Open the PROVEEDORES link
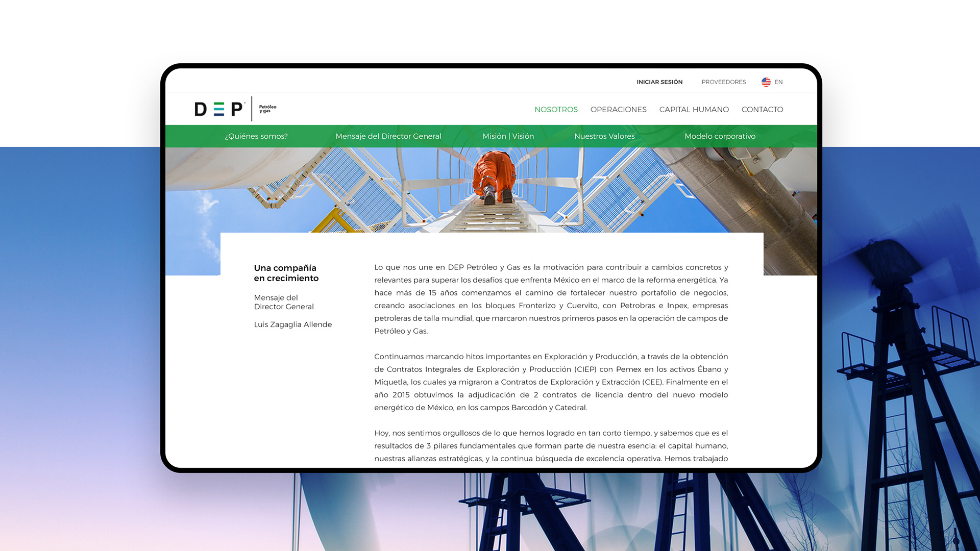The image size is (980, 551). click(x=723, y=82)
